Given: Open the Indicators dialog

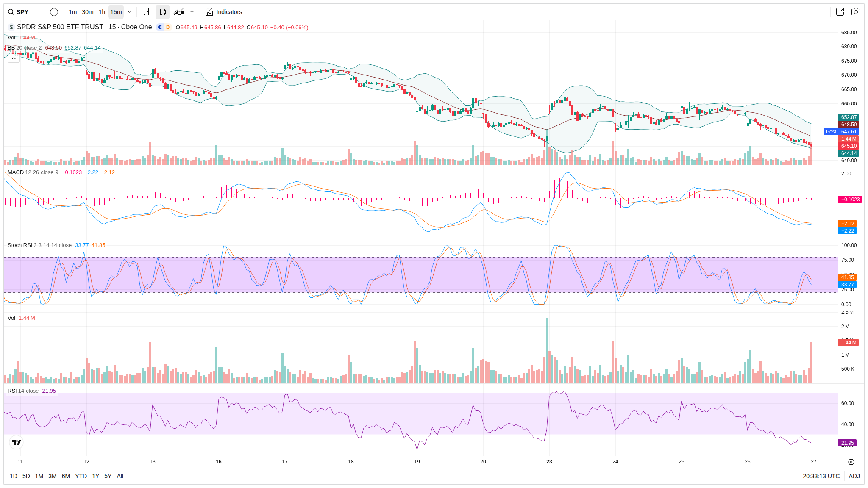Looking at the screenshot, I should (224, 12).
